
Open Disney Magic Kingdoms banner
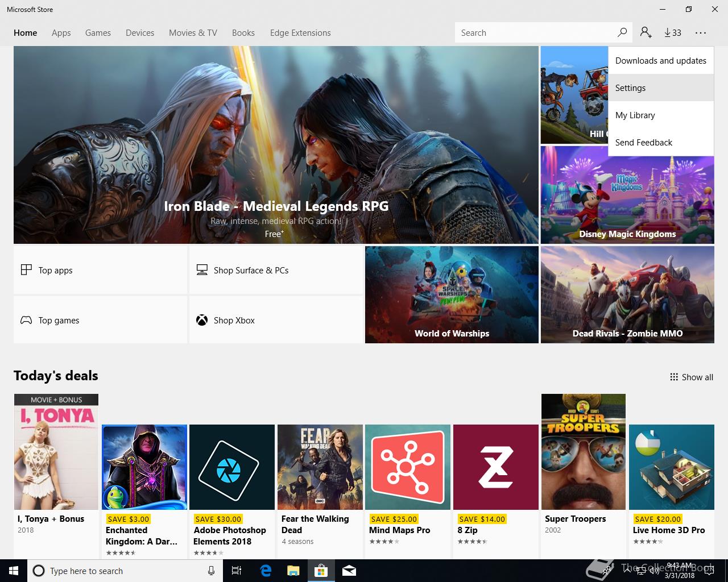click(627, 195)
